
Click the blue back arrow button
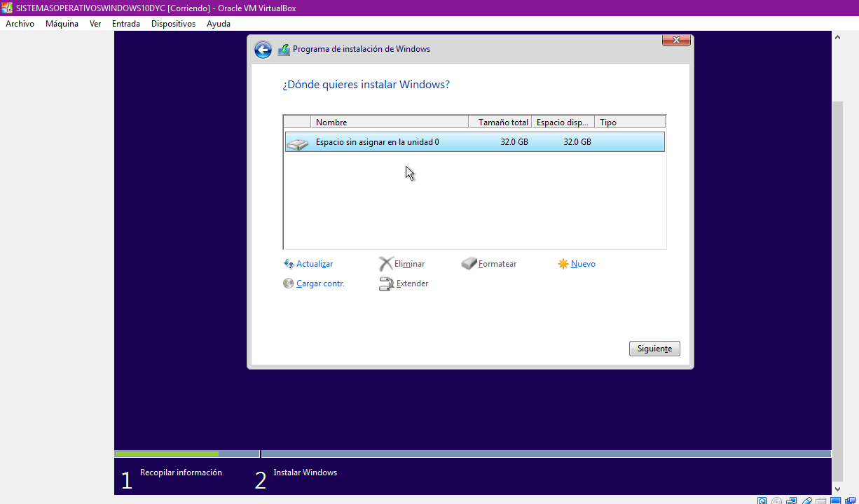tap(262, 49)
